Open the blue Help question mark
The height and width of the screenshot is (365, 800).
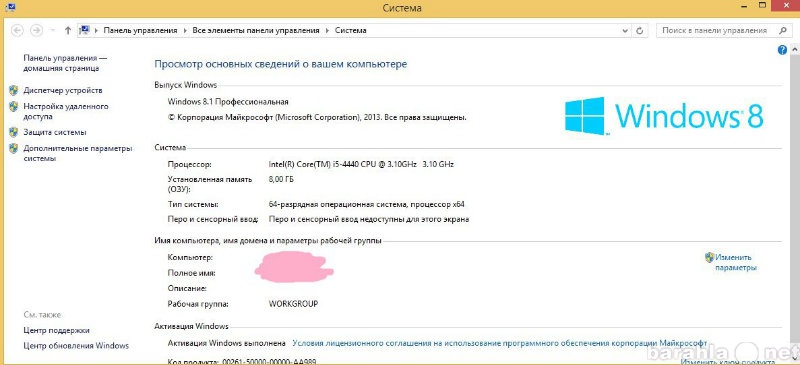[x=782, y=50]
